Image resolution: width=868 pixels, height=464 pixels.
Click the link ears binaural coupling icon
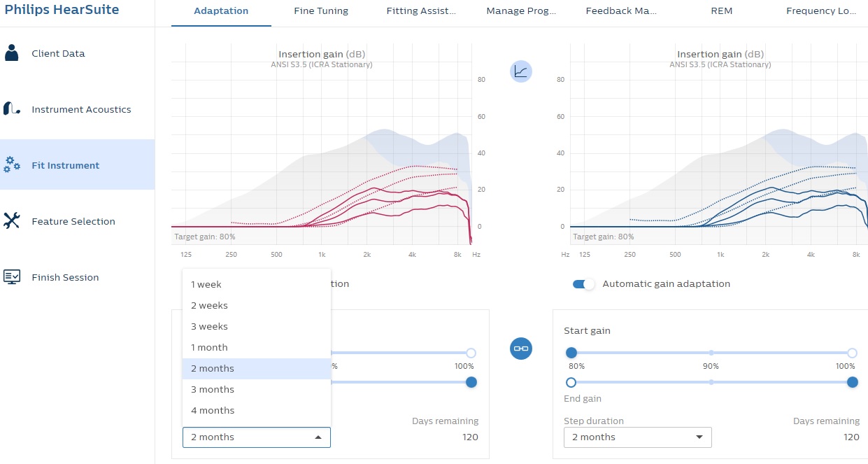pos(521,348)
